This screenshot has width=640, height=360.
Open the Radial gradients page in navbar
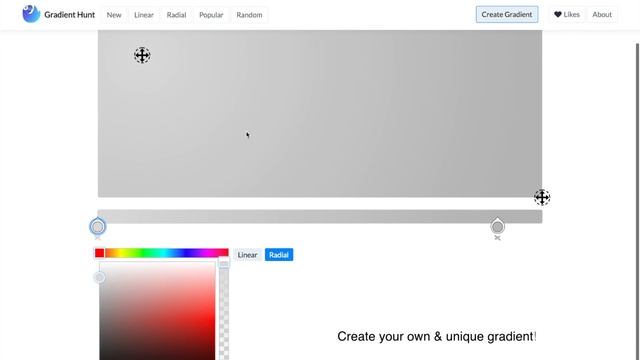[176, 15]
